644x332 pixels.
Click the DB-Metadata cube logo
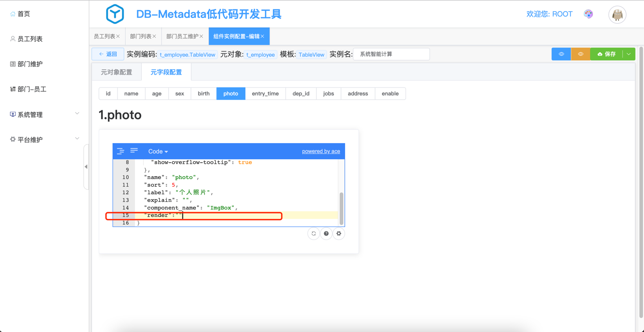115,14
